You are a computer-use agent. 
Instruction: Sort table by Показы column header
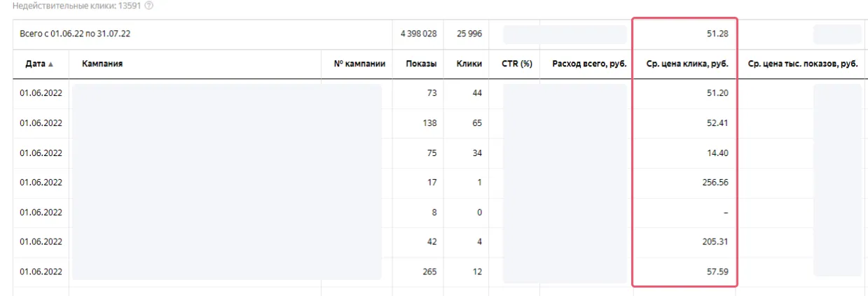pyautogui.click(x=422, y=64)
